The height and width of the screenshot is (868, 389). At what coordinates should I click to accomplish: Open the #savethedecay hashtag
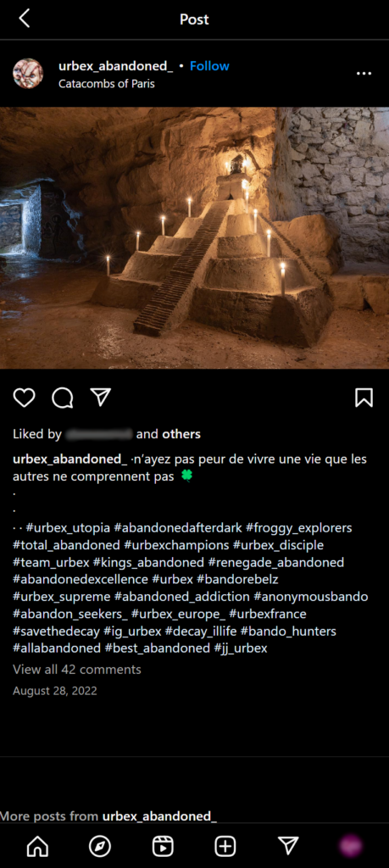pos(57,631)
